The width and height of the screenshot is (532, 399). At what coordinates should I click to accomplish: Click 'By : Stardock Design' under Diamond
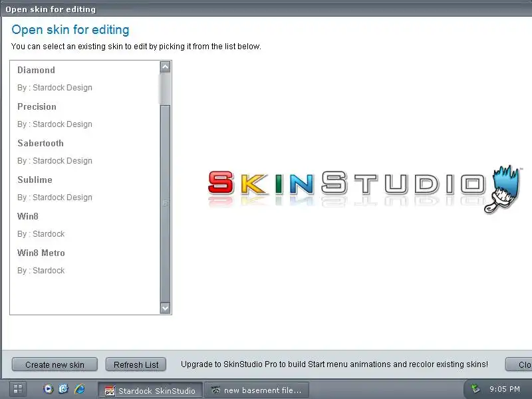click(x=55, y=88)
